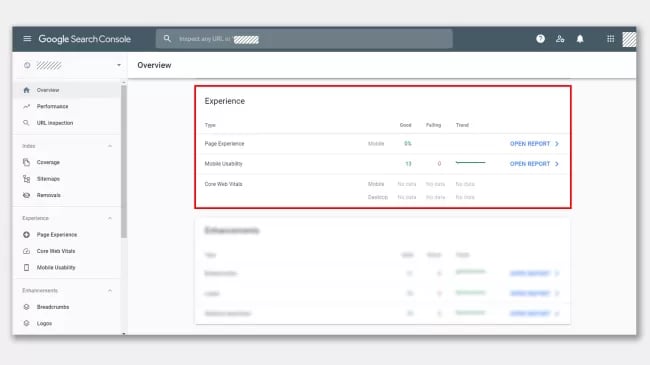Click the Coverage pages icon
The image size is (650, 365).
point(27,162)
